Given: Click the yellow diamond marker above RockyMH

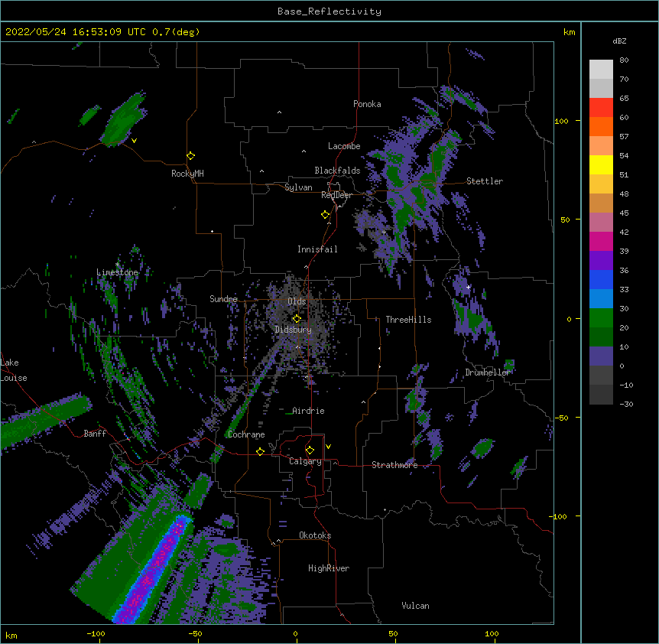Looking at the screenshot, I should click(191, 156).
